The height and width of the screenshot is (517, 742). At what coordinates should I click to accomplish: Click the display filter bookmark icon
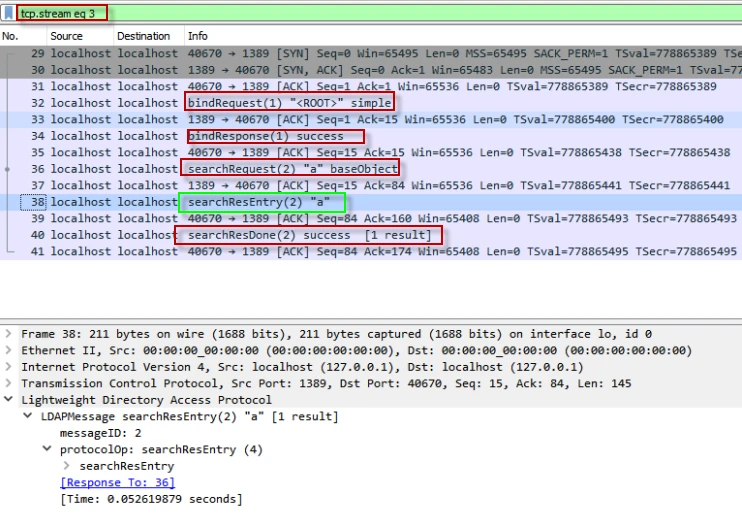[x=9, y=14]
